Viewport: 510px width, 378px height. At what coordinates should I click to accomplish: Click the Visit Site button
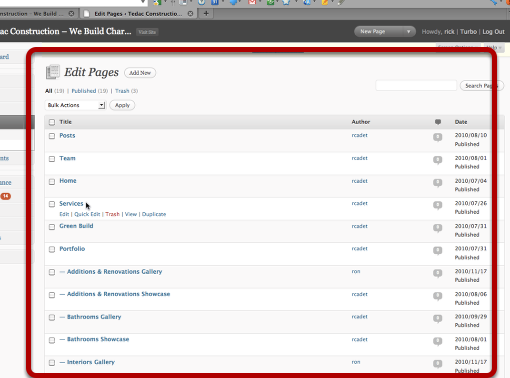click(x=147, y=32)
